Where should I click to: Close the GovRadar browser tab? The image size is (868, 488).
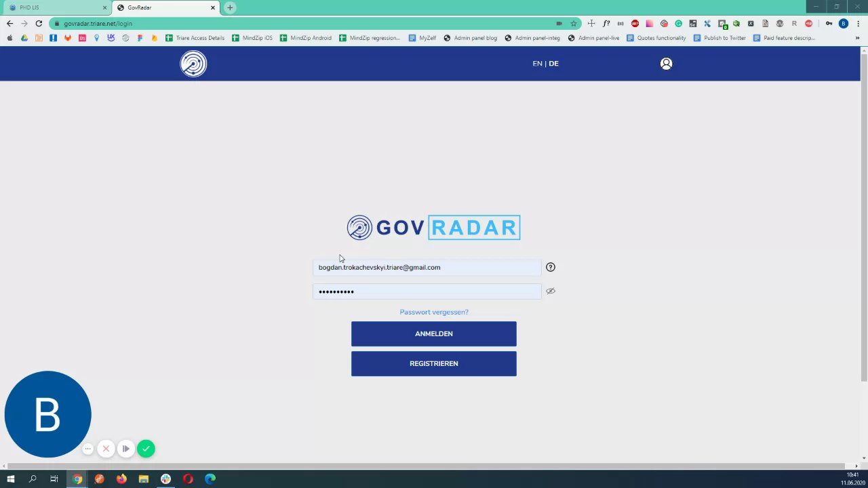[x=213, y=7]
